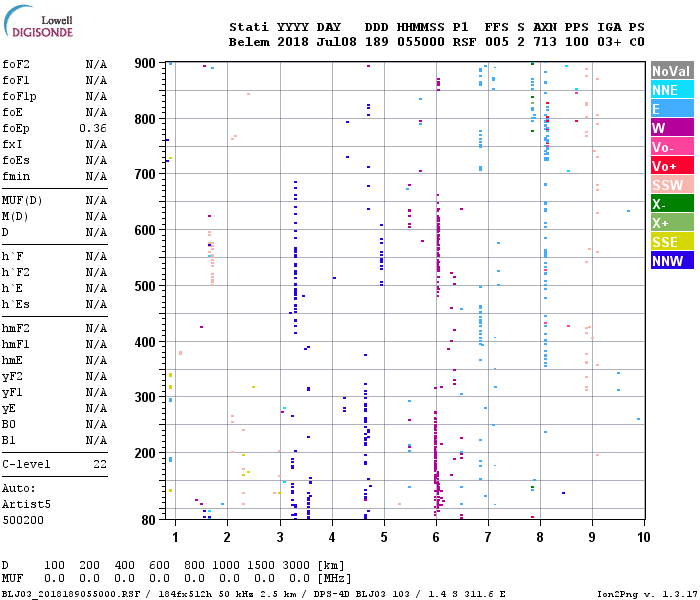This screenshot has width=700, height=600.
Task: Select the SSE yellow legend swatch
Action: click(x=672, y=242)
